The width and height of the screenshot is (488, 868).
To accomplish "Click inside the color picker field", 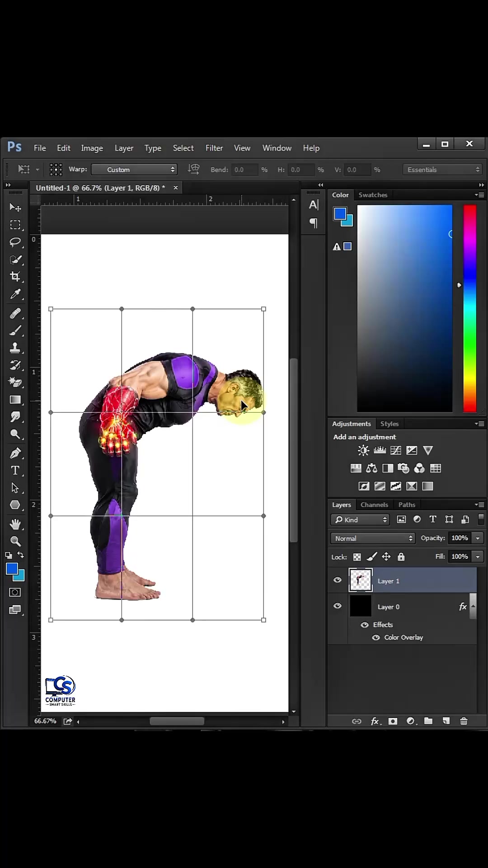I will pyautogui.click(x=405, y=309).
